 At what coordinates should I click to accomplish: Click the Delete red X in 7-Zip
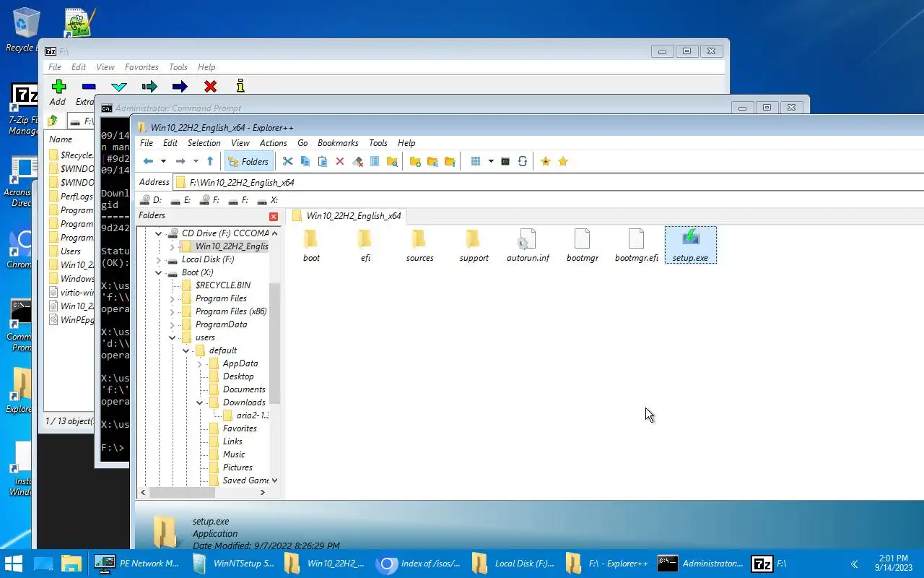tap(210, 87)
